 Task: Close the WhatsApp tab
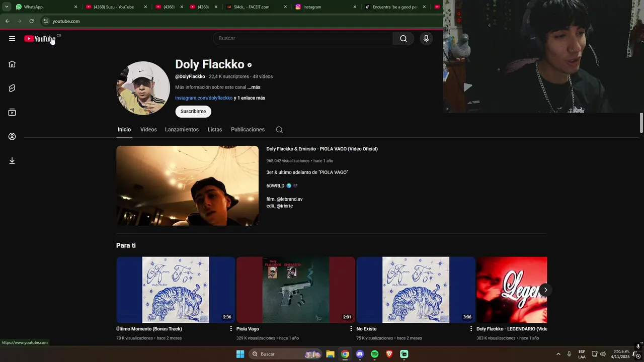click(x=76, y=7)
